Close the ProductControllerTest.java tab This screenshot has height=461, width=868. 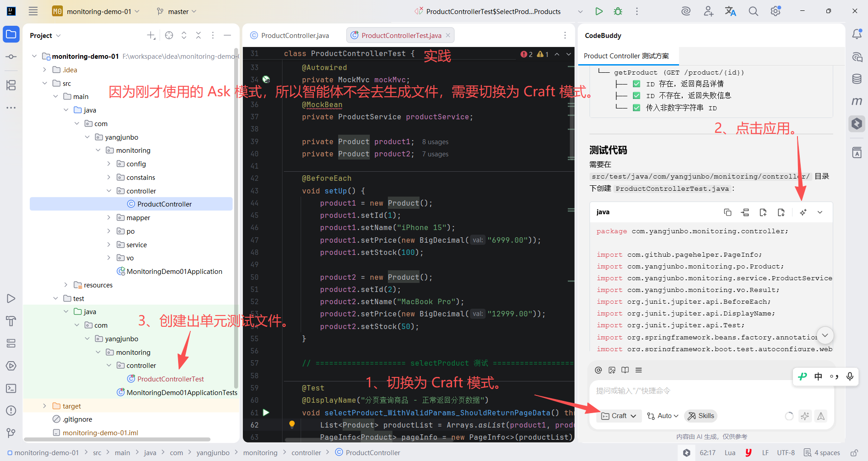[448, 35]
